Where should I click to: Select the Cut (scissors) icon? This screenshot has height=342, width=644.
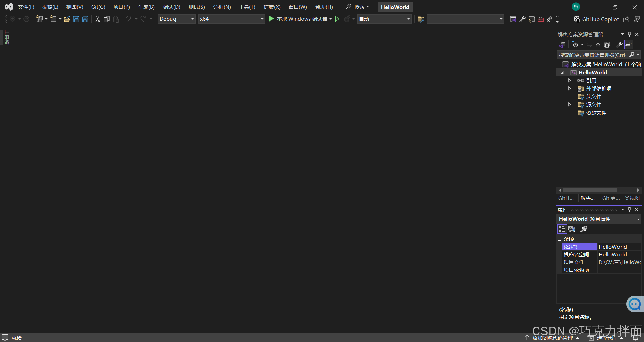tap(97, 19)
